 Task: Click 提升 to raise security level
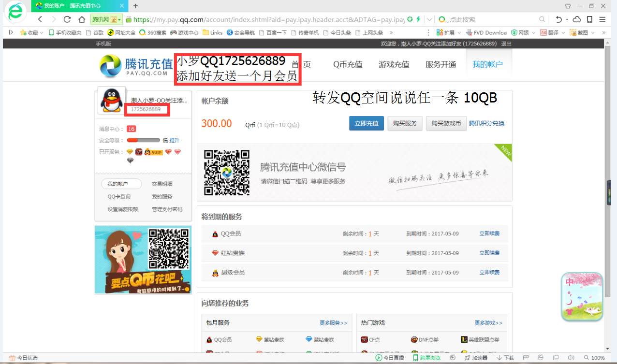point(174,140)
